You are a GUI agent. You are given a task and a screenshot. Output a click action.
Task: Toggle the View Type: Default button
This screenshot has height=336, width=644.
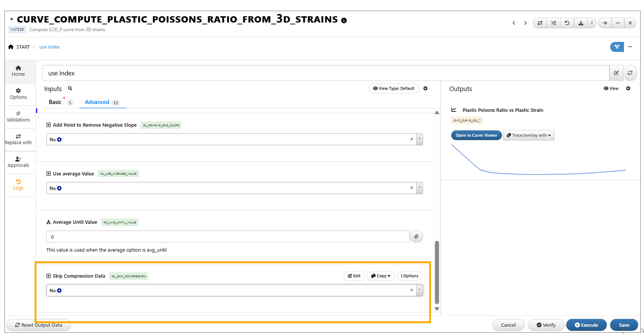pos(394,89)
